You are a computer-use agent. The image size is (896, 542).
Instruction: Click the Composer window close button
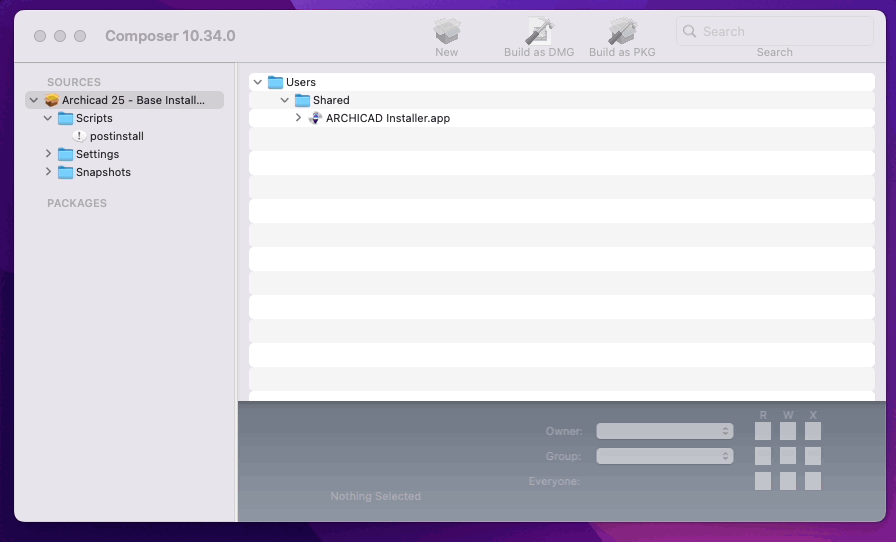(40, 36)
